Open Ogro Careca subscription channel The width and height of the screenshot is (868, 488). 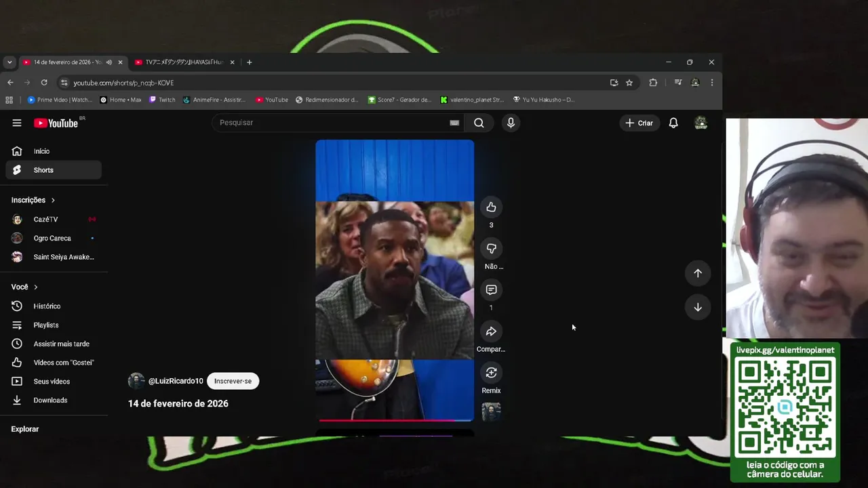click(54, 239)
